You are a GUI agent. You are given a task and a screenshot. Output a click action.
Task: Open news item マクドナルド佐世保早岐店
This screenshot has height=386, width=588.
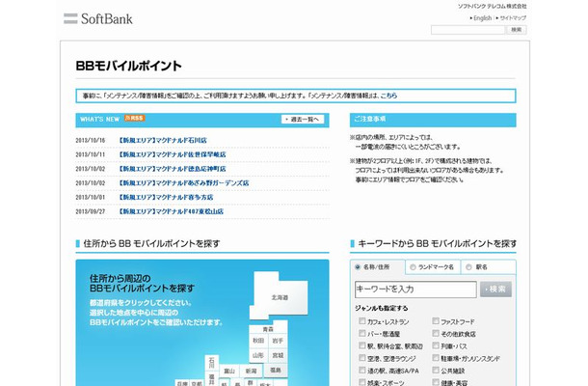click(173, 154)
